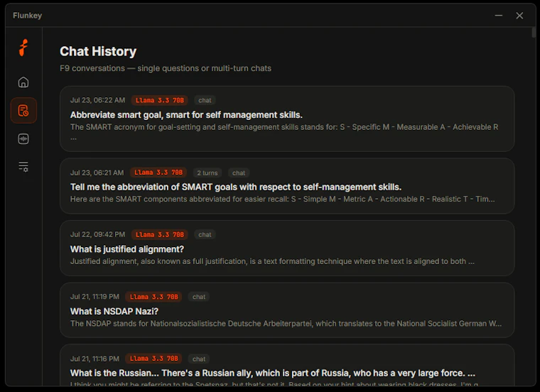Click the vertical scrollbar thumb
This screenshot has height=392, width=540.
coord(534,33)
